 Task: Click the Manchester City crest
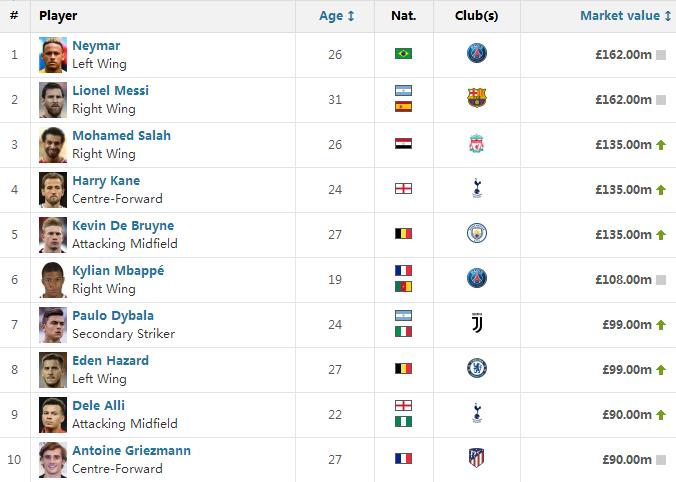pyautogui.click(x=477, y=234)
